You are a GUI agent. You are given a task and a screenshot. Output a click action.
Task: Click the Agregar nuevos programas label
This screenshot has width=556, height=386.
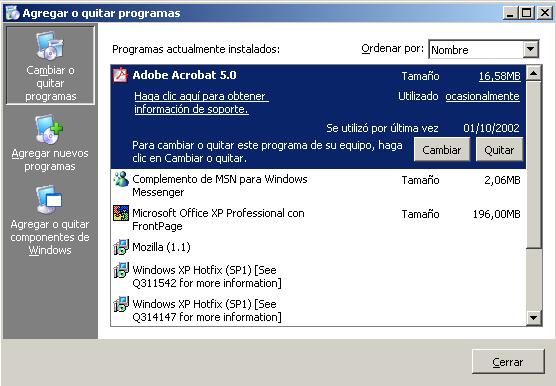pyautogui.click(x=50, y=160)
